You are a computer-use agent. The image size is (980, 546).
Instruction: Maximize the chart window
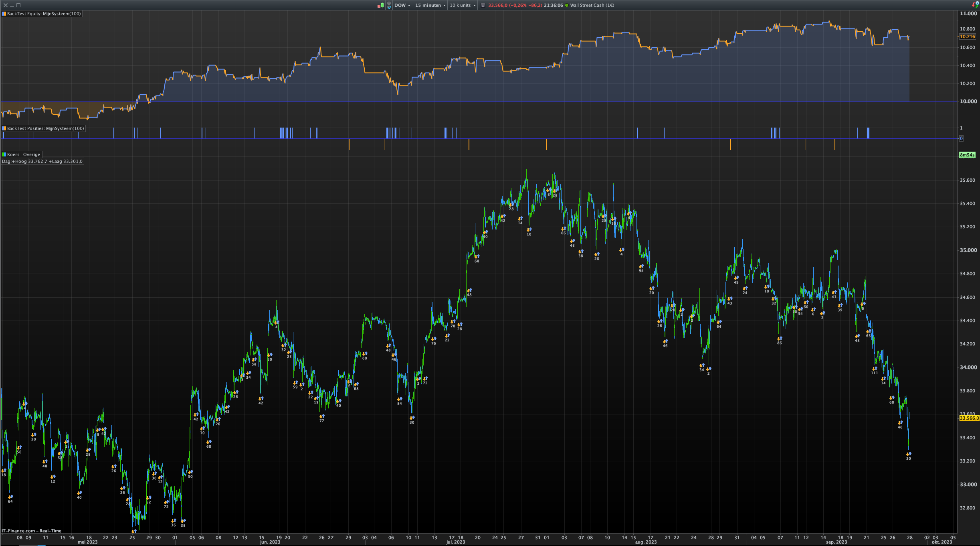(x=18, y=5)
